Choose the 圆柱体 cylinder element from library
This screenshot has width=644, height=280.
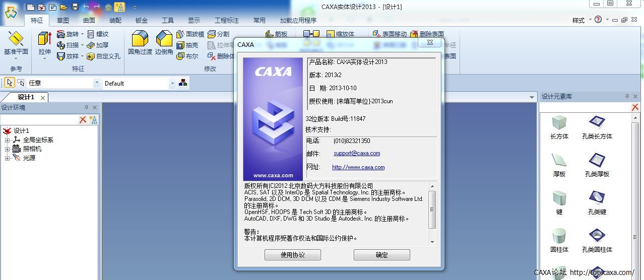559,241
